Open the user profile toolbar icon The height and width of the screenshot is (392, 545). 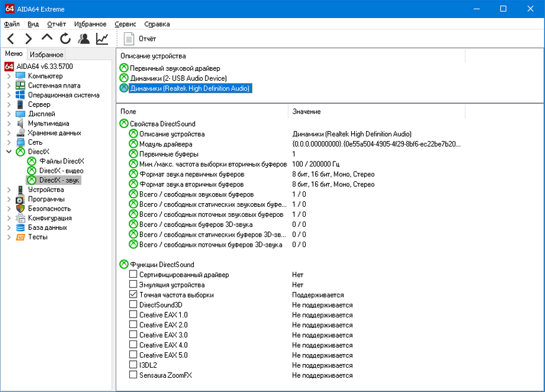[84, 39]
